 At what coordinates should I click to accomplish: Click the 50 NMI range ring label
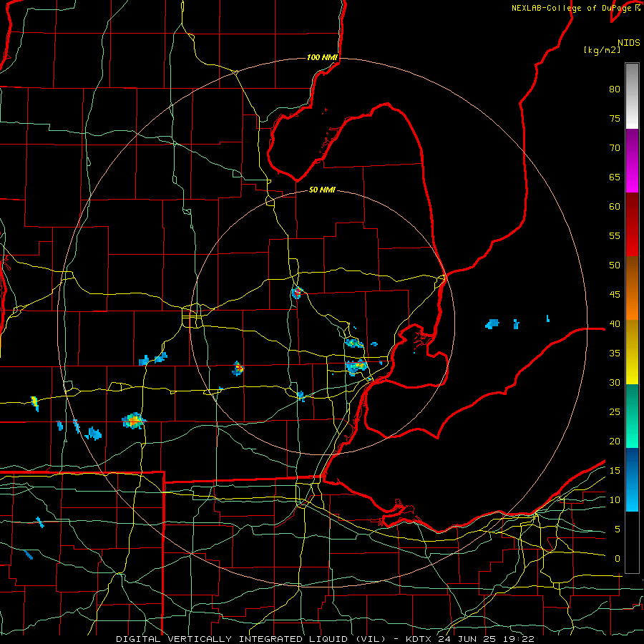point(322,190)
